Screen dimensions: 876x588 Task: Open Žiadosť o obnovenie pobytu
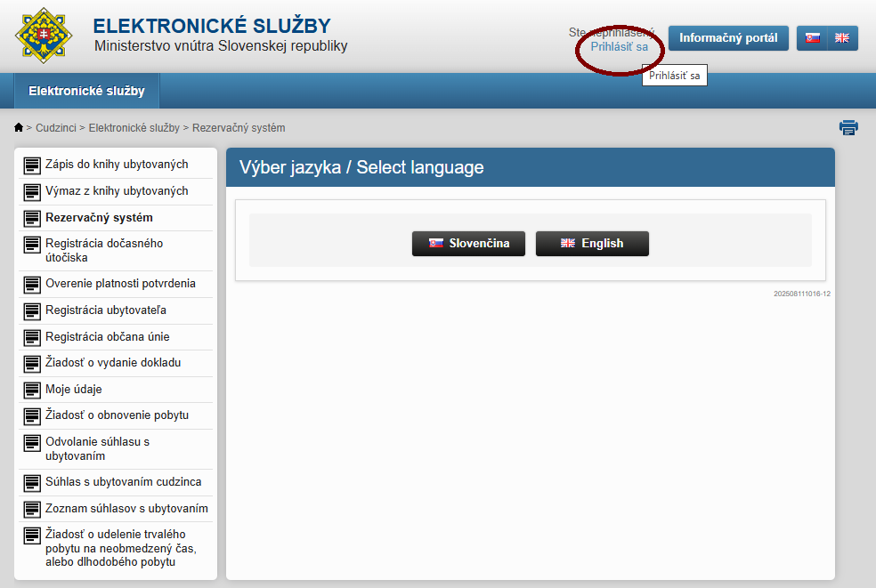tap(117, 415)
